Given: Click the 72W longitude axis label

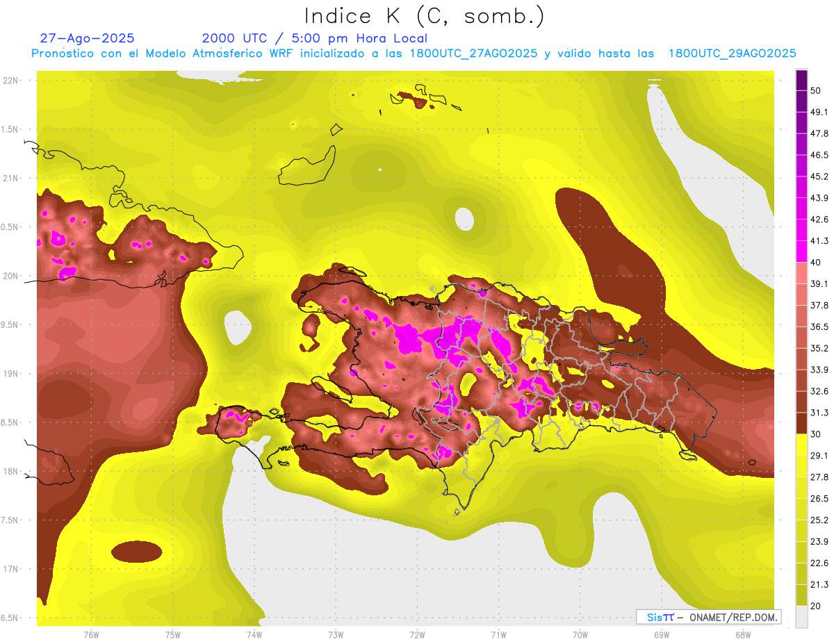Looking at the screenshot, I should coord(417,634).
